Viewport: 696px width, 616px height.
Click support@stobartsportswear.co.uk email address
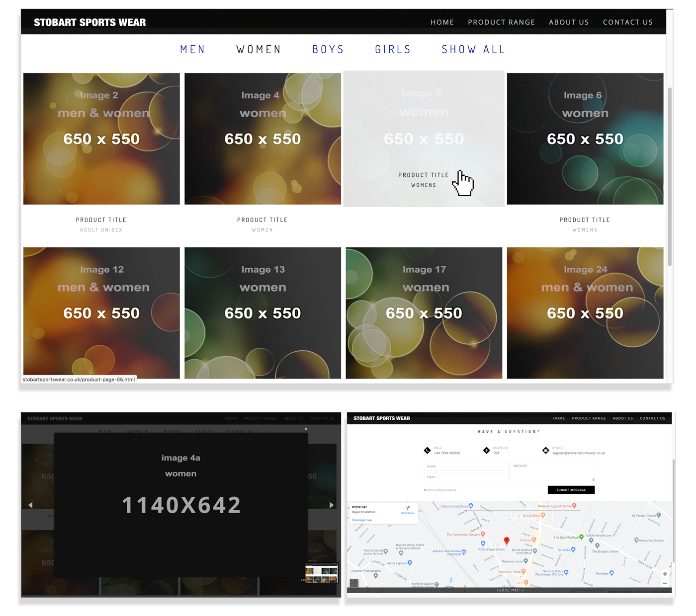point(579,453)
